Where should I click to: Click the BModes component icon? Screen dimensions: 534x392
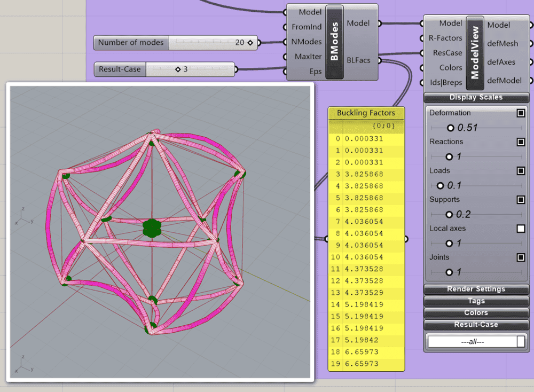point(334,42)
